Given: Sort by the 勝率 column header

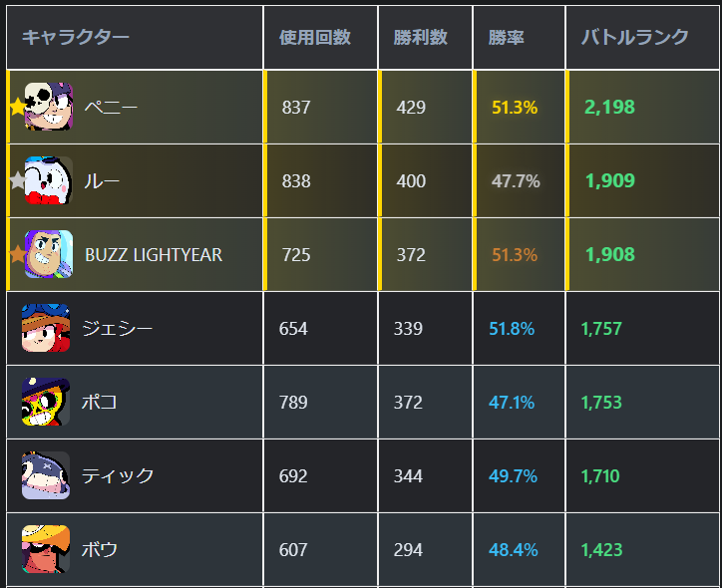Looking at the screenshot, I should [x=507, y=37].
